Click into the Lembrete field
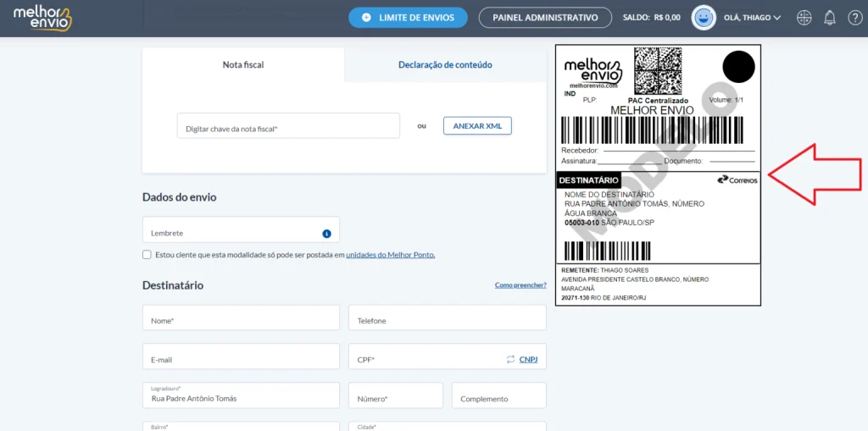This screenshot has height=431, width=868. 241,229
